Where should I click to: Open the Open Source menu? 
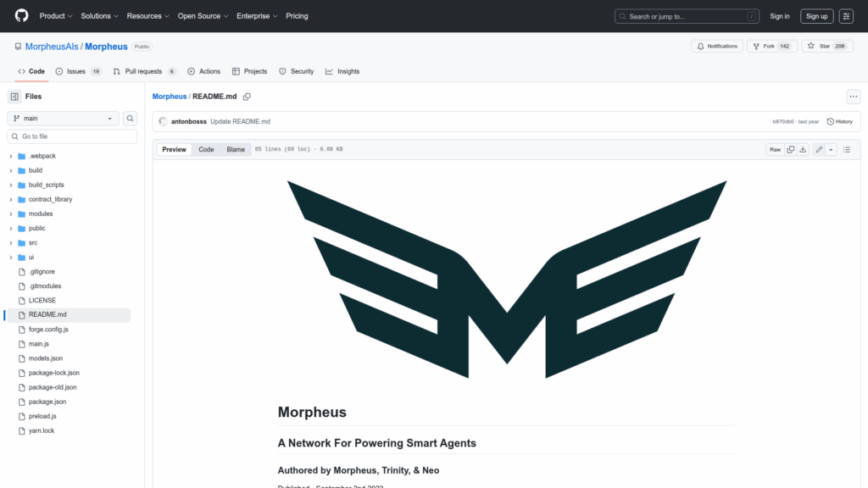click(x=203, y=16)
